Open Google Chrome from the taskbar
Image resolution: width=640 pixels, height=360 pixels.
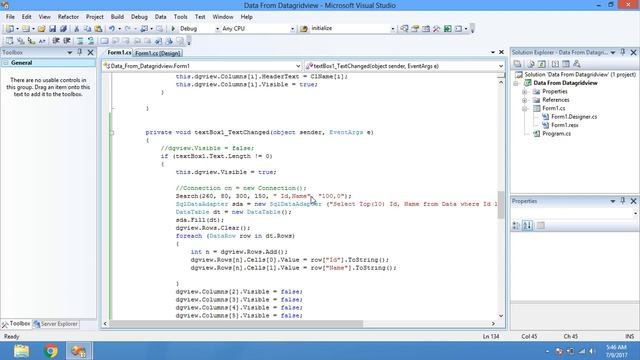tap(51, 351)
